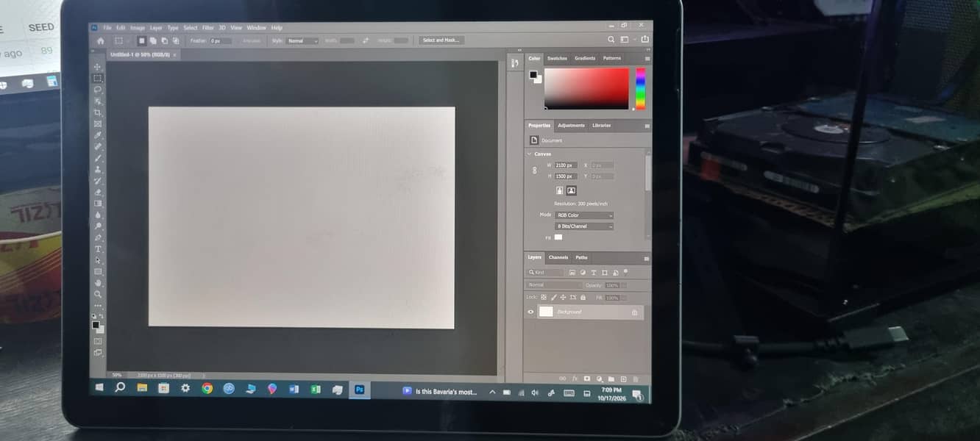Image resolution: width=980 pixels, height=441 pixels.
Task: Create new fill or adjustment layer
Action: click(x=599, y=379)
